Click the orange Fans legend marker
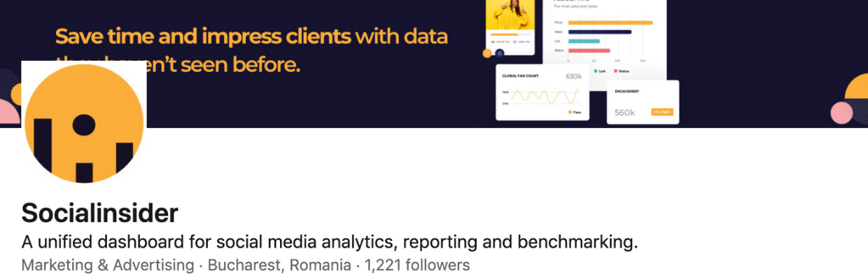 570,112
